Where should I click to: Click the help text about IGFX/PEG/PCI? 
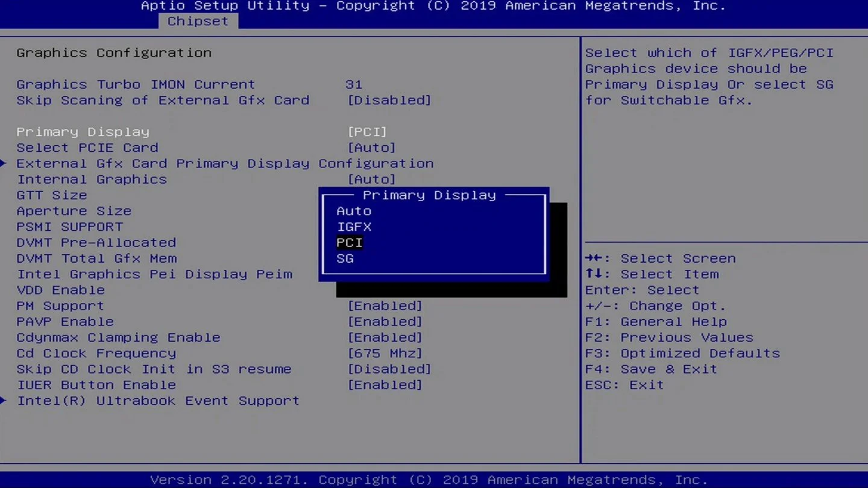pyautogui.click(x=709, y=77)
